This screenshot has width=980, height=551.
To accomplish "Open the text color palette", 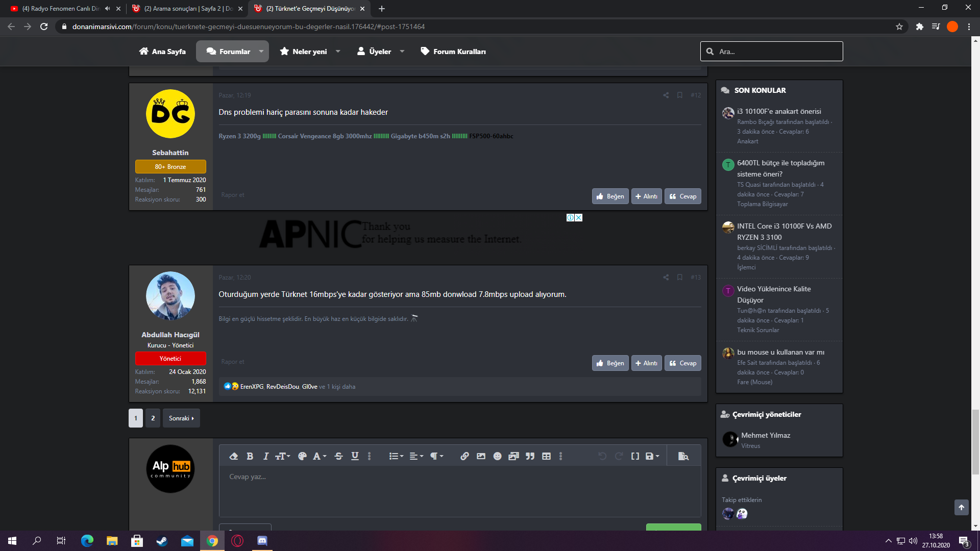I will pyautogui.click(x=302, y=456).
